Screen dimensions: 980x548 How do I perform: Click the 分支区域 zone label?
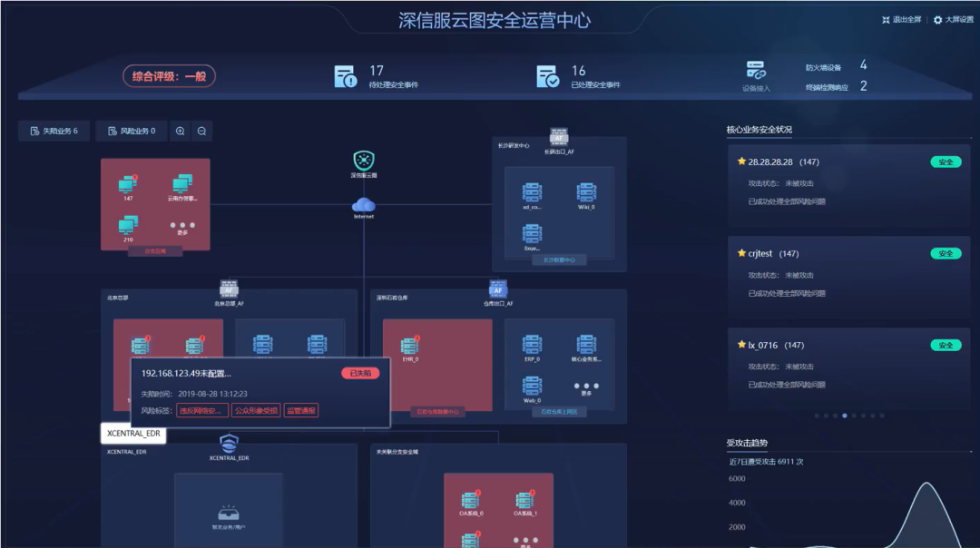pyautogui.click(x=155, y=250)
